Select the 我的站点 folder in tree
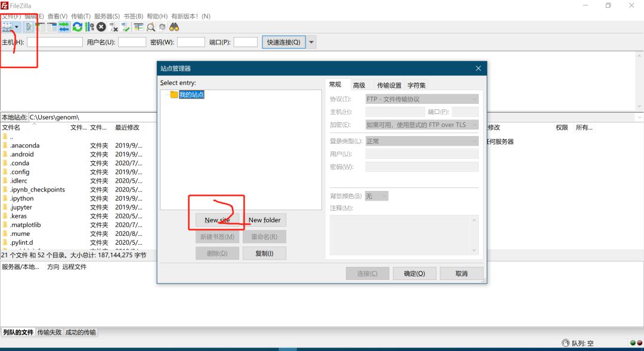644x351 pixels. (191, 94)
